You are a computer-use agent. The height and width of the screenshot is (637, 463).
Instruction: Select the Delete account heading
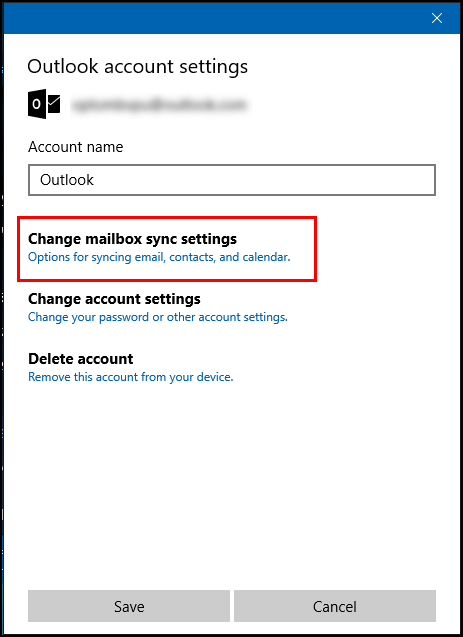pos(80,359)
